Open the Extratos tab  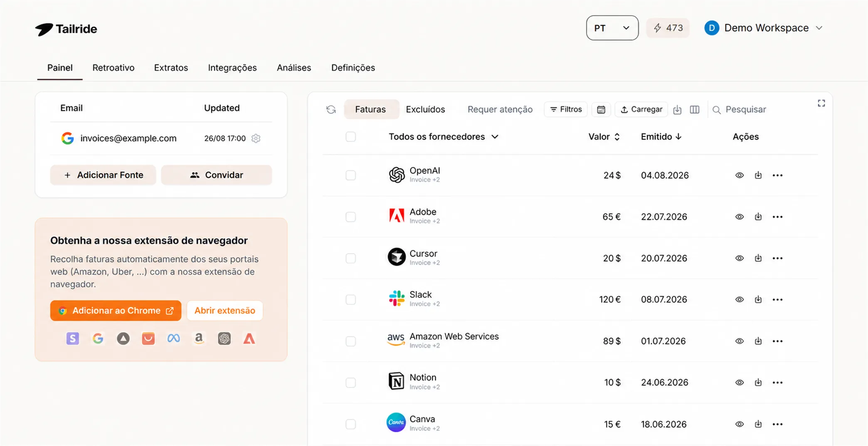(171, 68)
